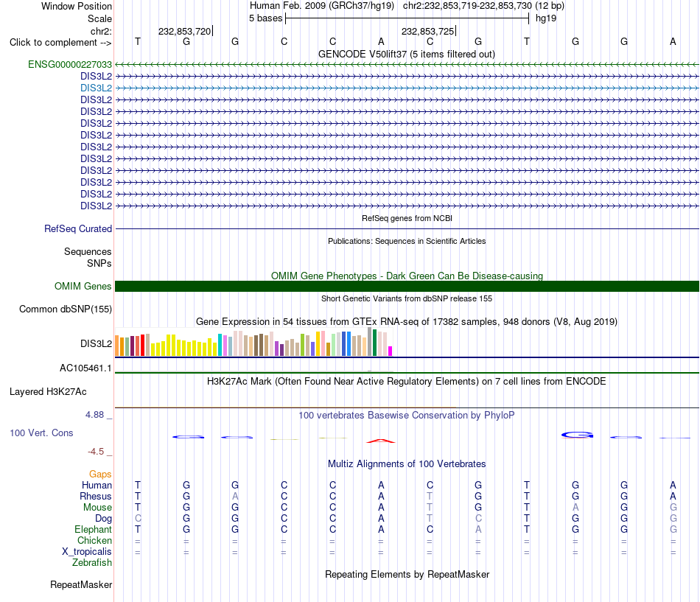Click the H3K27Ac Mark track title
Image resolution: width=700 pixels, height=602 pixels.
coord(407,382)
